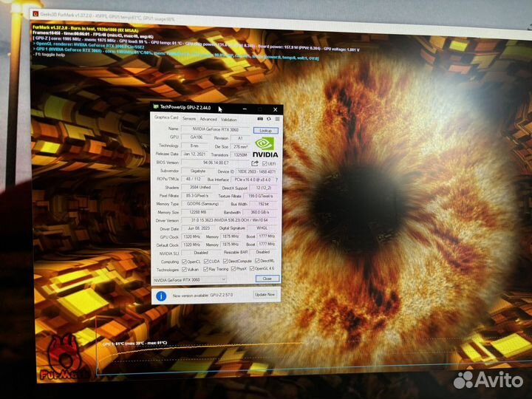Click the Bus Width value 192 bit
Image resolution: width=532 pixels, height=399 pixels.
pos(263,204)
